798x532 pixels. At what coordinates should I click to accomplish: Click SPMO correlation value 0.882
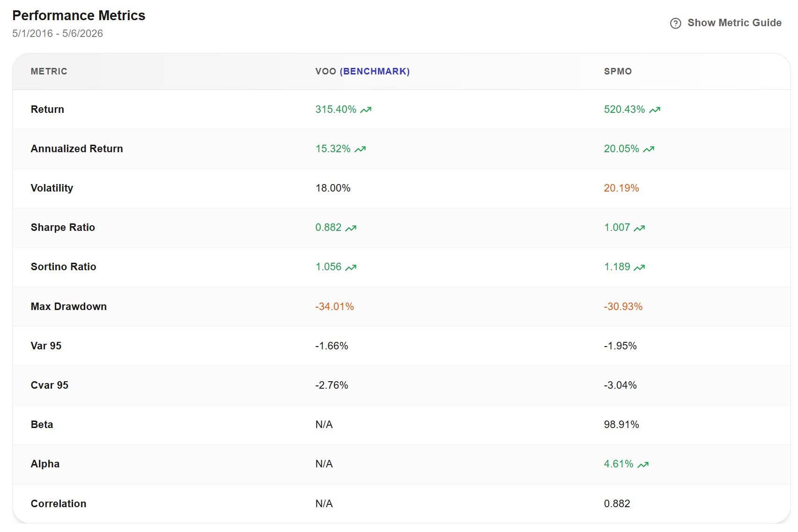click(x=617, y=503)
